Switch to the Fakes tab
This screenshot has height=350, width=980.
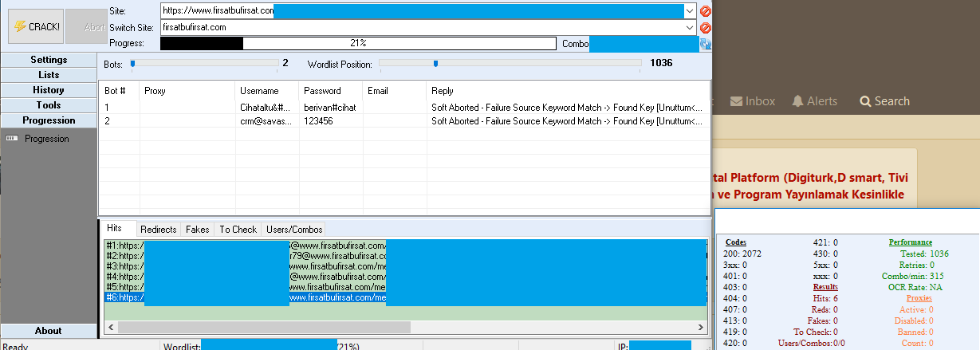(198, 230)
